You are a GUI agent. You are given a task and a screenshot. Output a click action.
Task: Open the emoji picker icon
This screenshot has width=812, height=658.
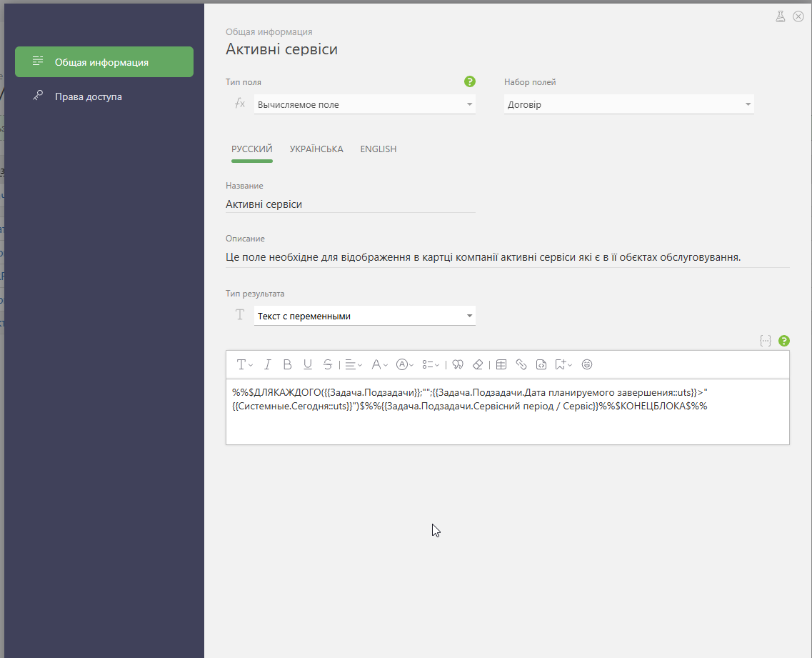[x=587, y=365]
